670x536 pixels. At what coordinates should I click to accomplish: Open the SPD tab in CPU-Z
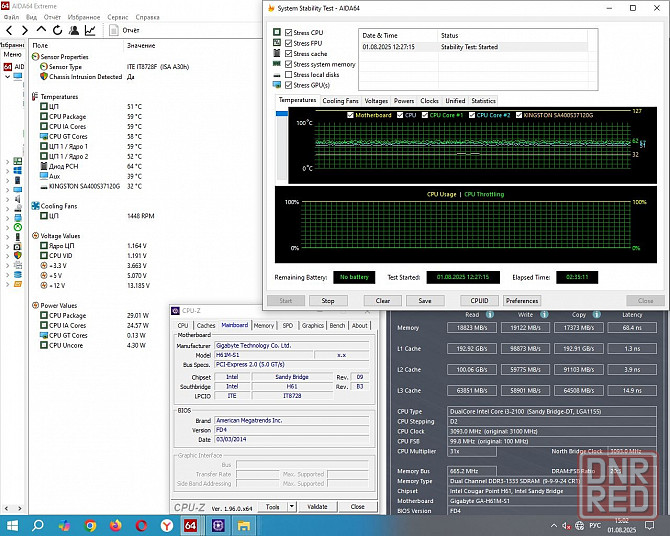pyautogui.click(x=288, y=326)
